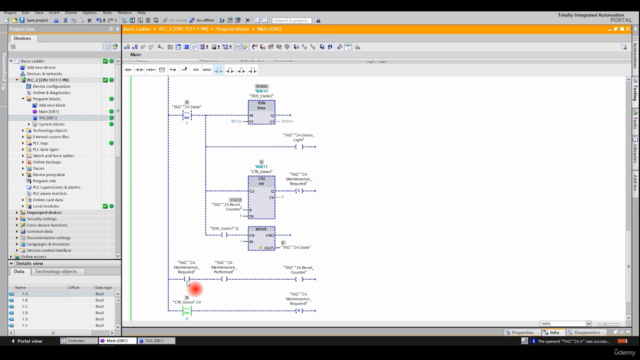Open the Project menu
Screen dimensions: 640x360
(10, 13)
